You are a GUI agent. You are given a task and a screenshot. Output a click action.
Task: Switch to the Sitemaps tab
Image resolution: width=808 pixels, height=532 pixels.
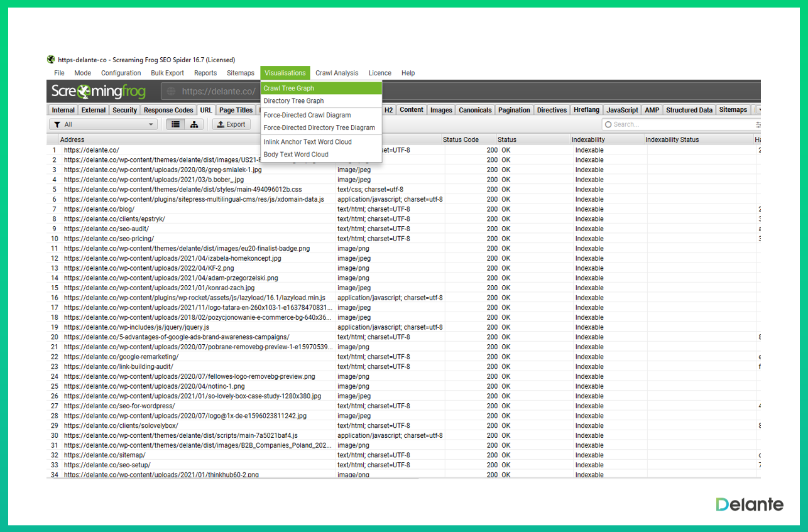click(733, 110)
